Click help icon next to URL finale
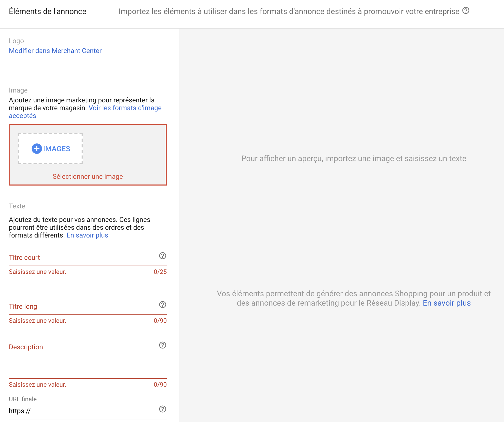Viewport: 504px width, 422px height. click(163, 409)
